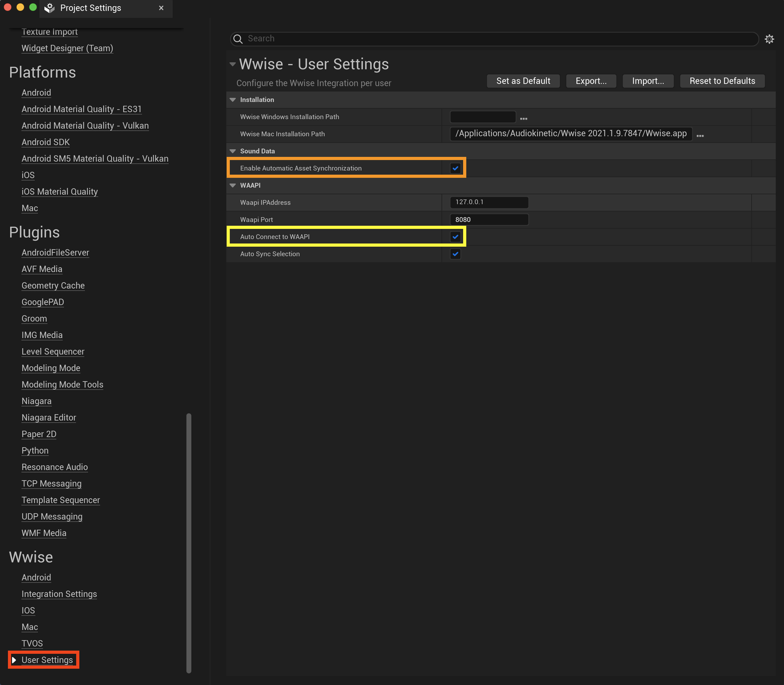The height and width of the screenshot is (685, 784).
Task: Edit the Waapi Port field
Action: coord(489,219)
